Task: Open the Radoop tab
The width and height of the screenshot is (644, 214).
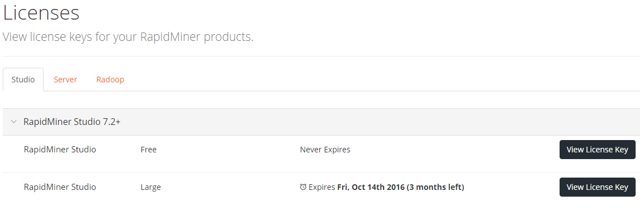Action: click(x=110, y=80)
